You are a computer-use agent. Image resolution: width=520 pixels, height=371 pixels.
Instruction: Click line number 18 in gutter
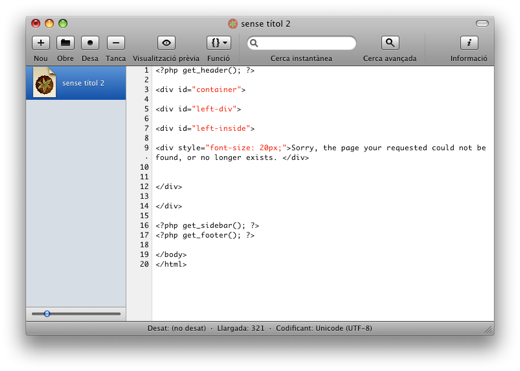click(x=144, y=245)
